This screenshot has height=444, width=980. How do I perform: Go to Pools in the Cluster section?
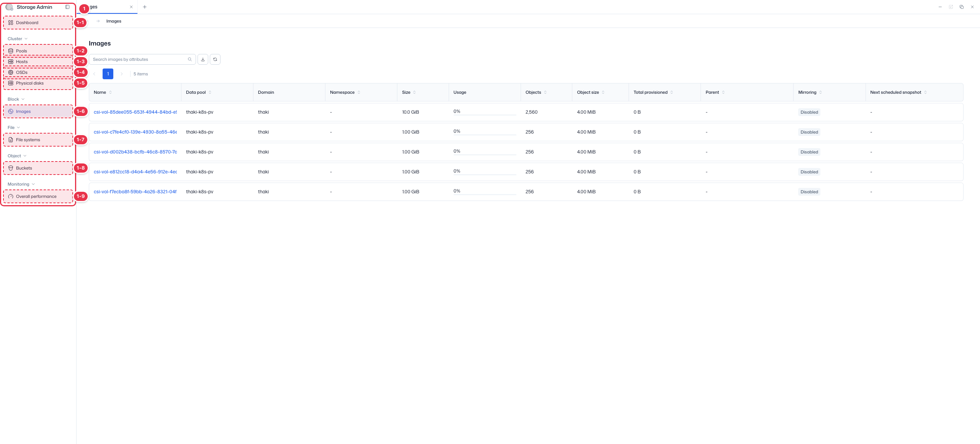pyautogui.click(x=38, y=51)
